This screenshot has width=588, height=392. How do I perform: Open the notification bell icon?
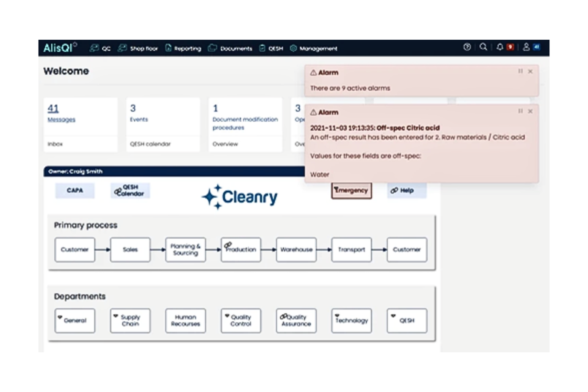click(x=501, y=47)
